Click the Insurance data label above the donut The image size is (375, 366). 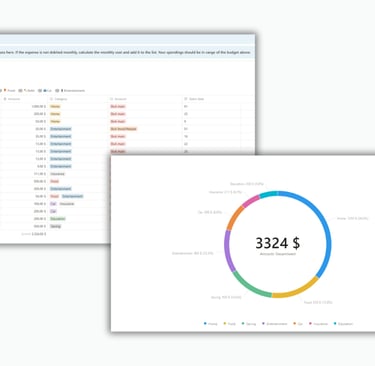pyautogui.click(x=225, y=192)
